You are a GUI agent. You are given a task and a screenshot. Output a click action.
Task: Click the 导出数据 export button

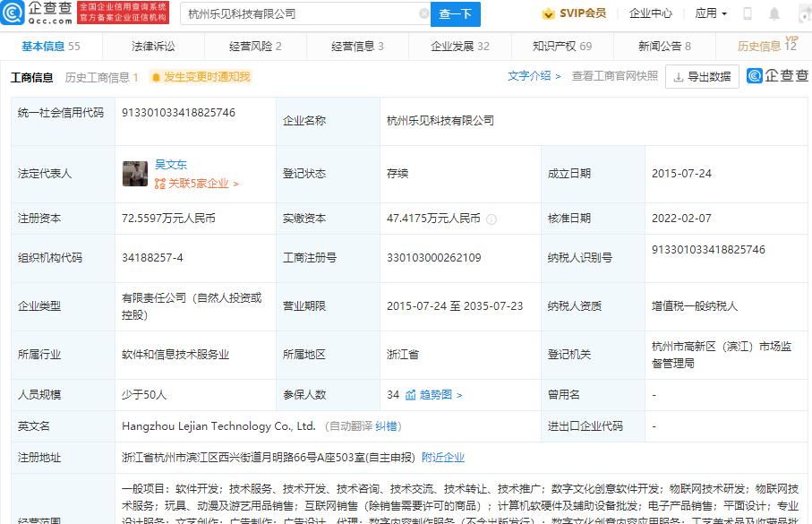pos(702,77)
